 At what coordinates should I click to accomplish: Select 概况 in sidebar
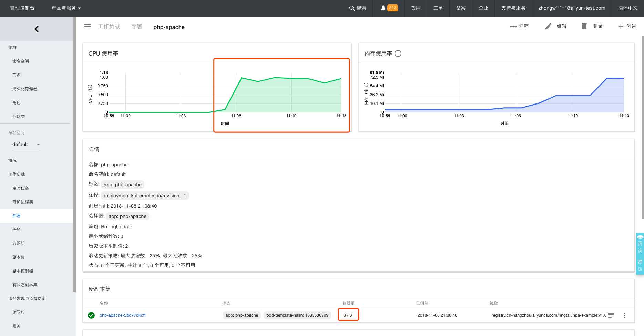tap(12, 160)
